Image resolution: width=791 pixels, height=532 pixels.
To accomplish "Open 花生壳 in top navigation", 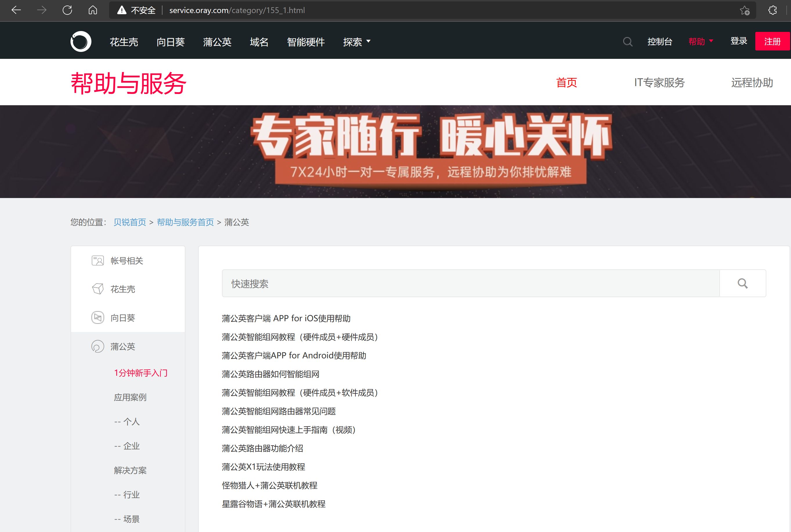I will pyautogui.click(x=124, y=42).
